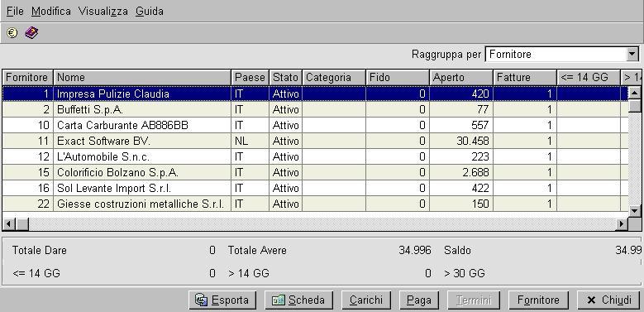Open the Scheda button
The width and height of the screenshot is (644, 312).
298,300
